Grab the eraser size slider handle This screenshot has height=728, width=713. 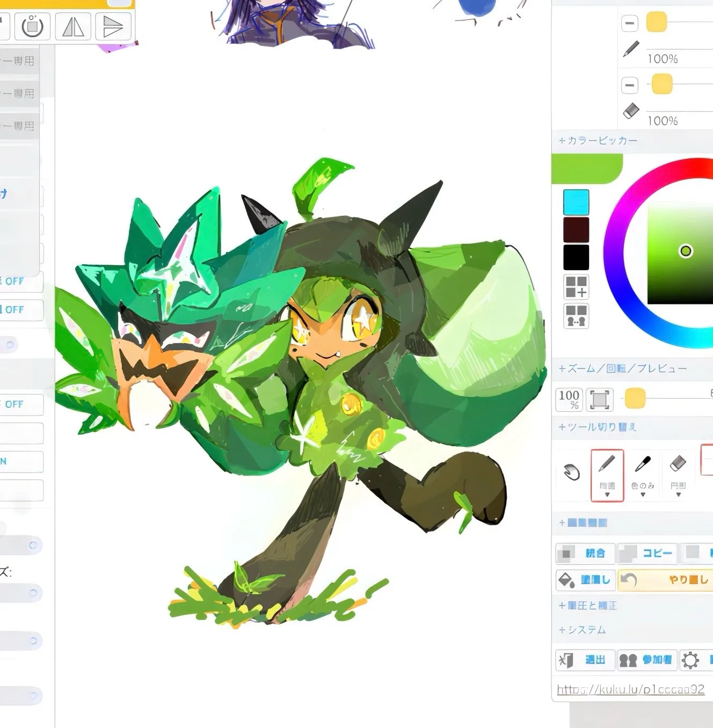click(662, 84)
